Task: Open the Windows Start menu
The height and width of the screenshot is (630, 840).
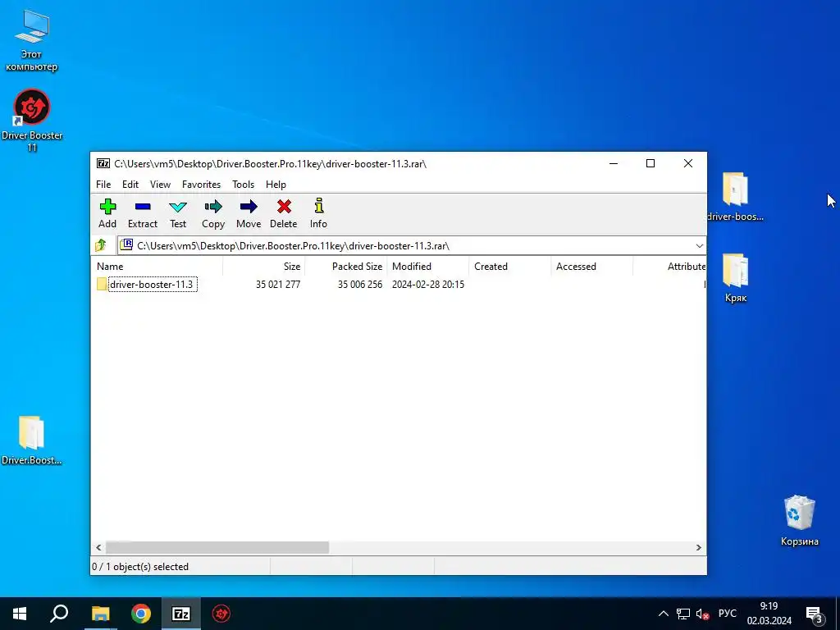Action: click(x=20, y=614)
